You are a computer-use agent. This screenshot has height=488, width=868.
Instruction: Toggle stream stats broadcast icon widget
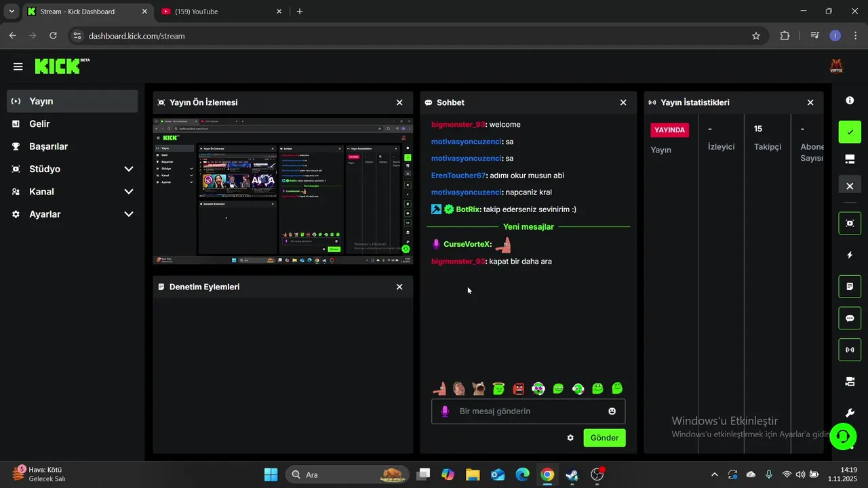click(x=850, y=350)
